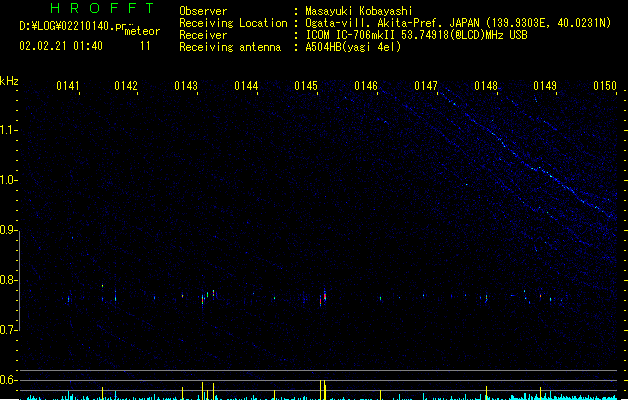Image resolution: width=629 pixels, height=400 pixels.
Task: Click the 0.6 kHz frequency axis label
Action: pyautogui.click(x=7, y=380)
